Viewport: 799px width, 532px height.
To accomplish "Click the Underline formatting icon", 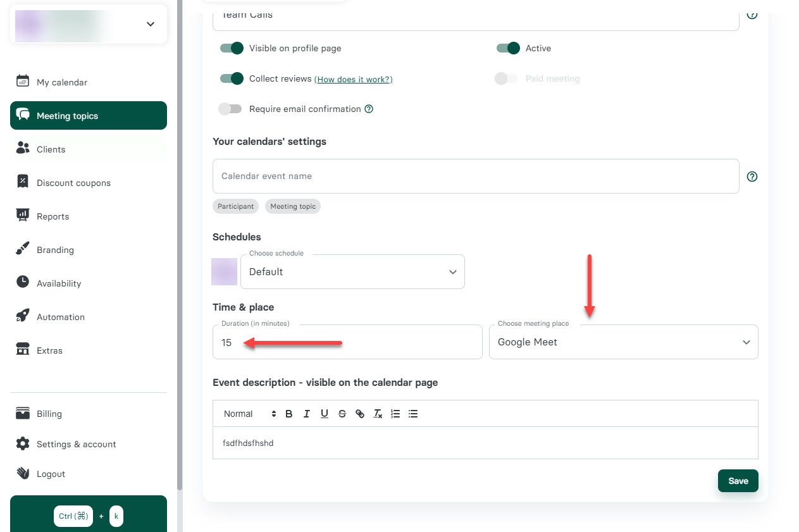I will (x=325, y=414).
